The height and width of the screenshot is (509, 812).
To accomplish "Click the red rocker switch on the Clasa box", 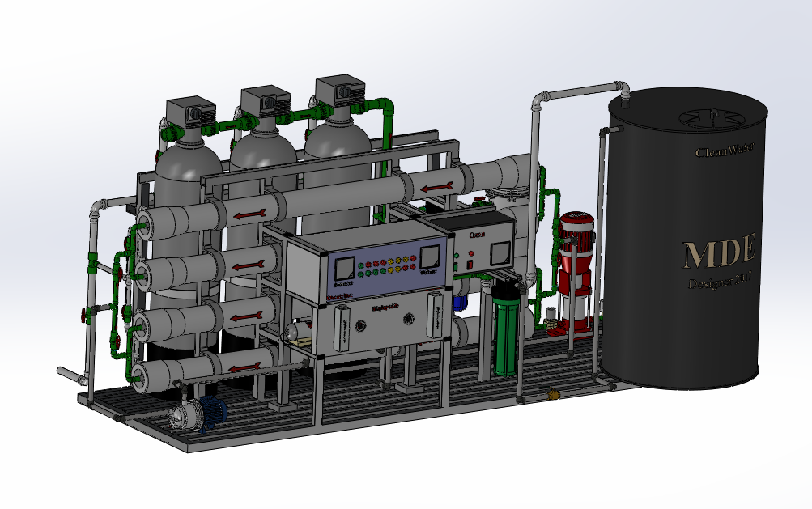I will (470, 265).
